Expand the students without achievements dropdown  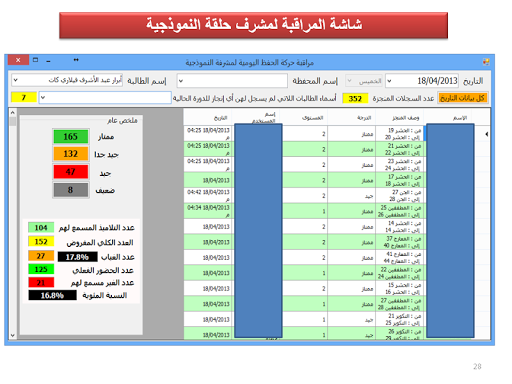click(43, 98)
